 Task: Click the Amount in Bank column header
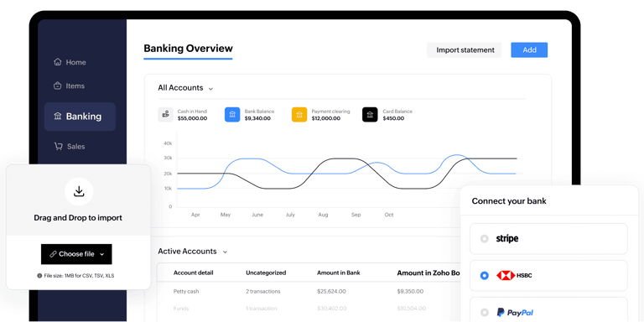point(339,273)
